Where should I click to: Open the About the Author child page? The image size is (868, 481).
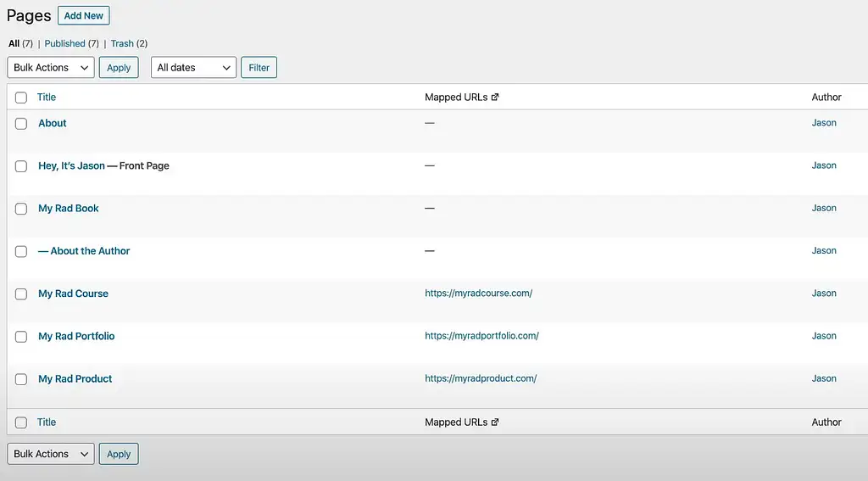(x=84, y=251)
